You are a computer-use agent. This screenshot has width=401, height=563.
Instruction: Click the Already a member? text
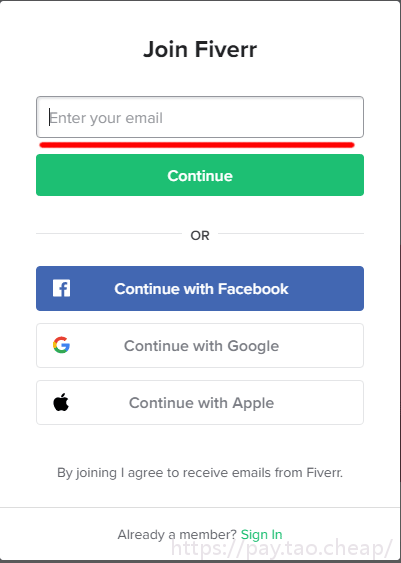click(x=177, y=535)
